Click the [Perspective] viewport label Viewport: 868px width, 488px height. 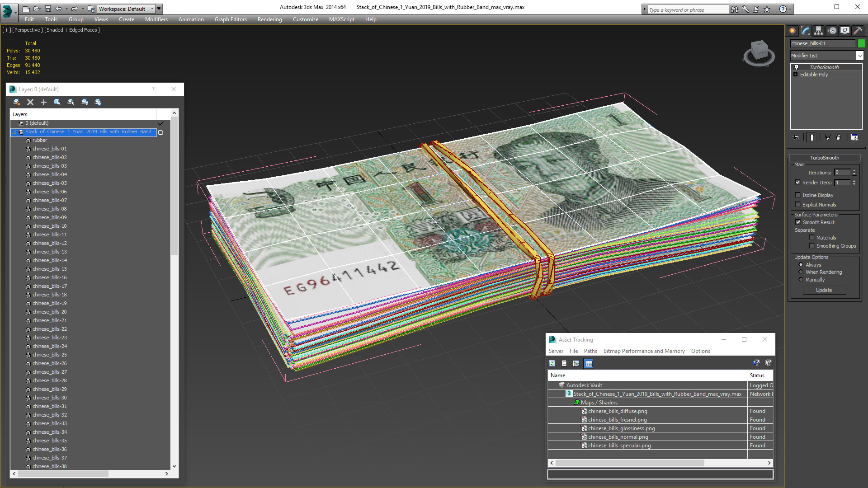pyautogui.click(x=28, y=30)
